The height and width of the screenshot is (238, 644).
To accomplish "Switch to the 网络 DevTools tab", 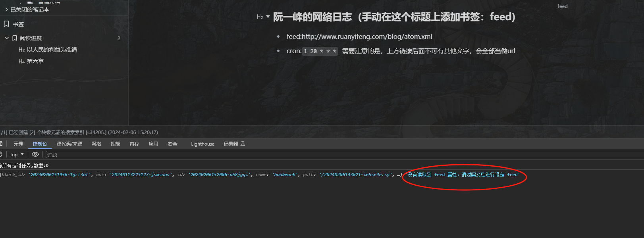I will click(x=96, y=144).
